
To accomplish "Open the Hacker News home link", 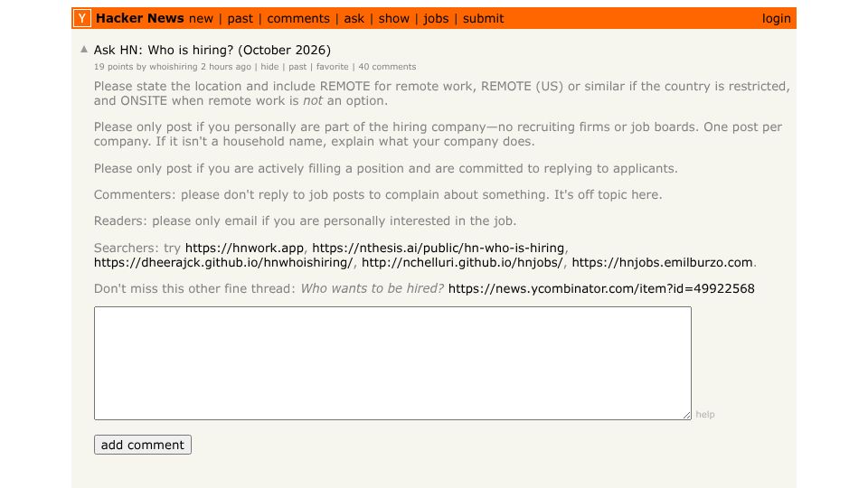I will pos(139,18).
